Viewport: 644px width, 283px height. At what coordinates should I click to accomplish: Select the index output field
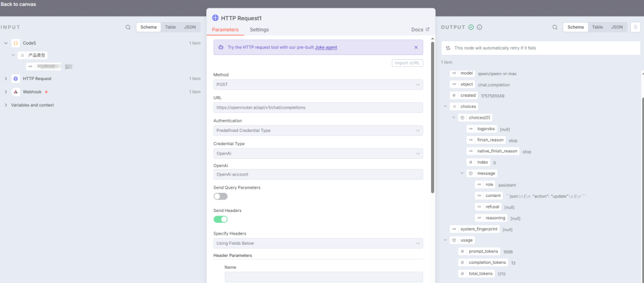point(478,162)
